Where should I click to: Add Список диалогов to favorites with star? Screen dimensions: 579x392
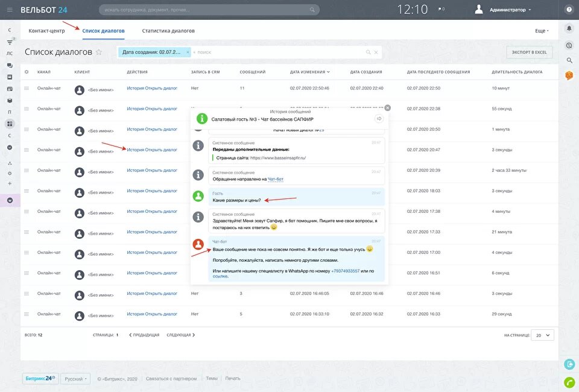pyautogui.click(x=98, y=52)
